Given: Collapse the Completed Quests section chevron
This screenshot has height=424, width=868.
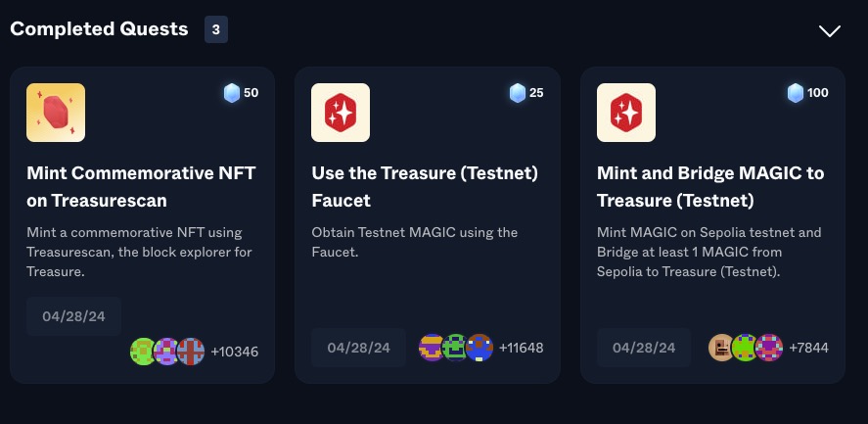Looking at the screenshot, I should 829,30.
